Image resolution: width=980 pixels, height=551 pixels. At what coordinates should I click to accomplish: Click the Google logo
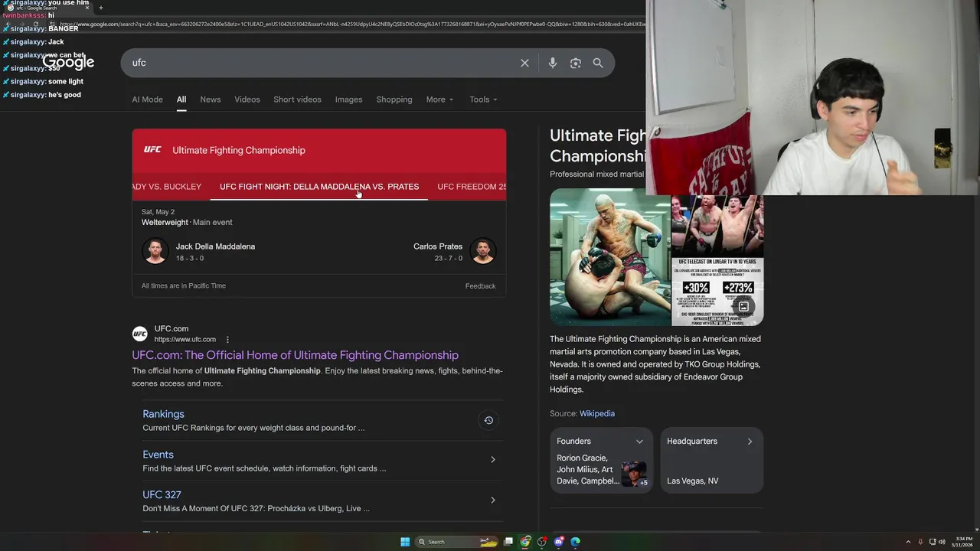tap(68, 63)
